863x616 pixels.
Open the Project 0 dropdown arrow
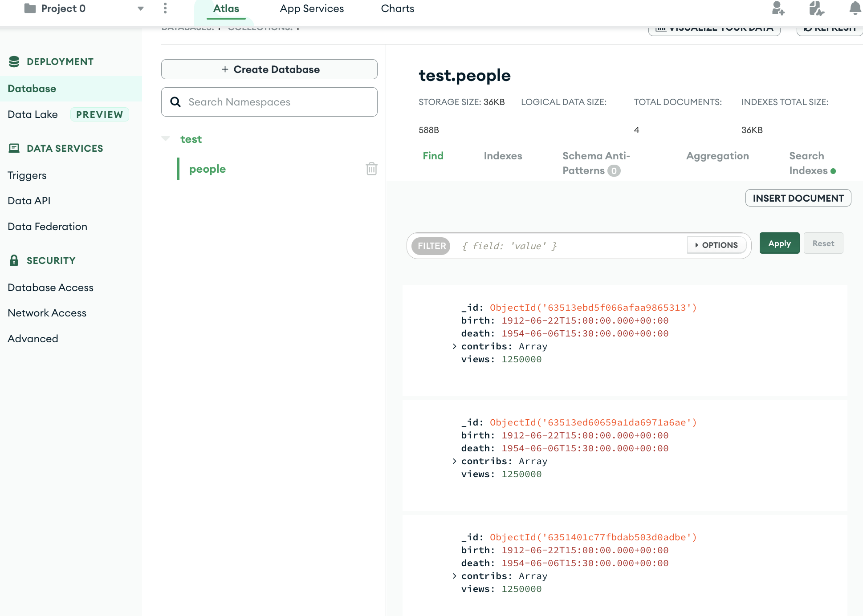click(141, 8)
